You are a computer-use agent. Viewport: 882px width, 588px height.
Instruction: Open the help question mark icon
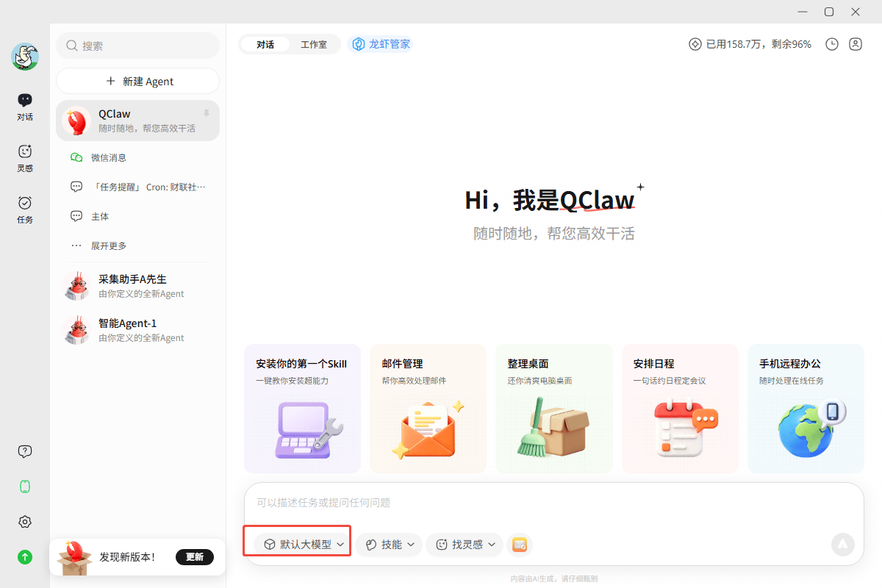point(25,451)
